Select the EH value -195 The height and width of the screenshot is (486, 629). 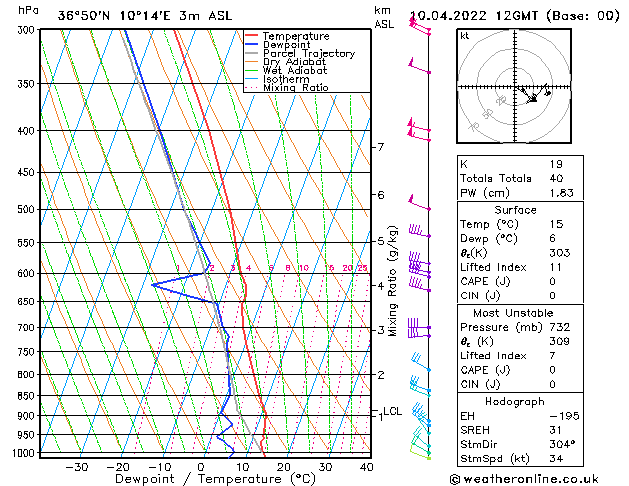[564, 416]
